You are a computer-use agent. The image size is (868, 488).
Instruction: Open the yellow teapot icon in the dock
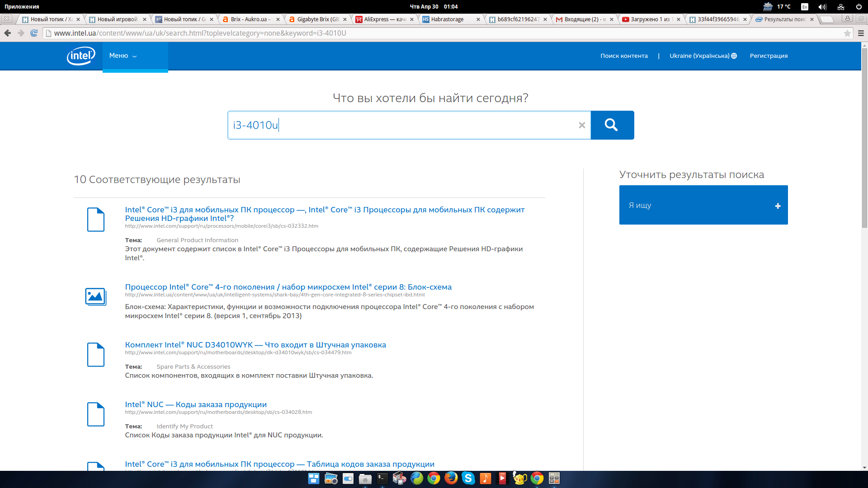(x=520, y=478)
